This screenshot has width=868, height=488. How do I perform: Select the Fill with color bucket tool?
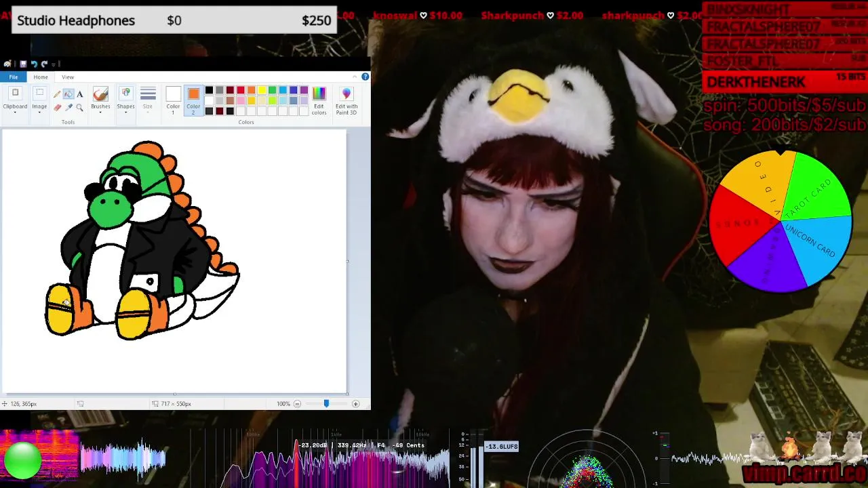(68, 94)
